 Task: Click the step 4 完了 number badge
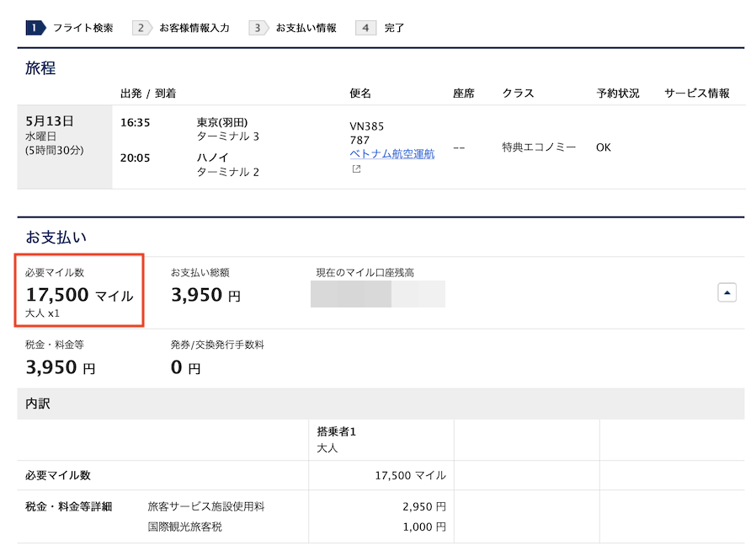click(365, 27)
